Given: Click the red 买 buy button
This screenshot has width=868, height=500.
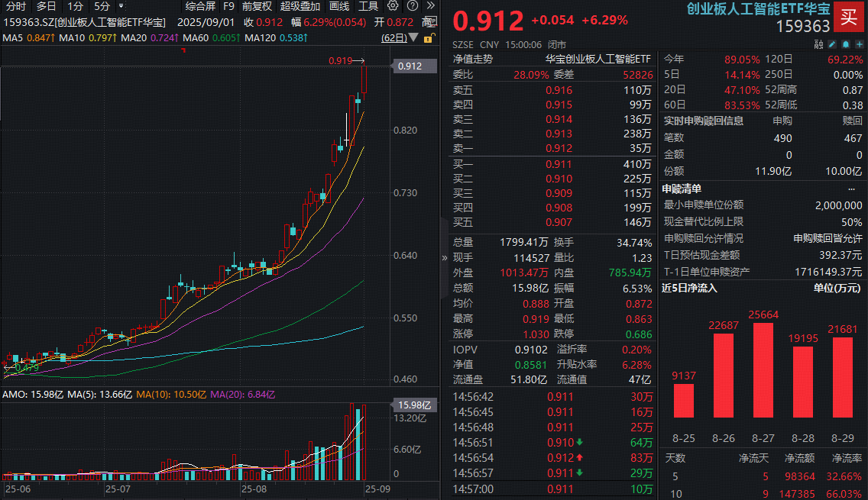Looking at the screenshot, I should point(848,17).
